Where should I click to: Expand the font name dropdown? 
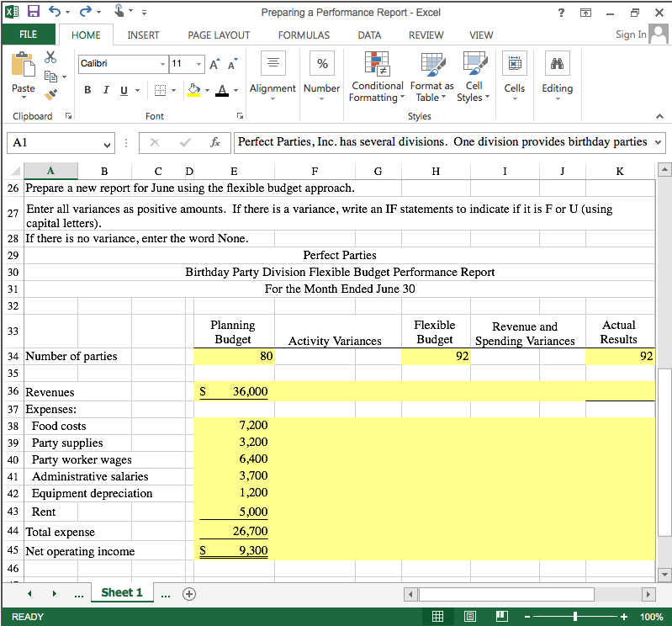[162, 64]
